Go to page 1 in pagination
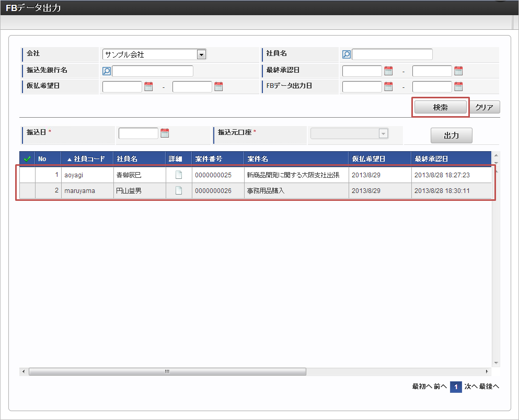519x420 pixels. click(x=456, y=387)
